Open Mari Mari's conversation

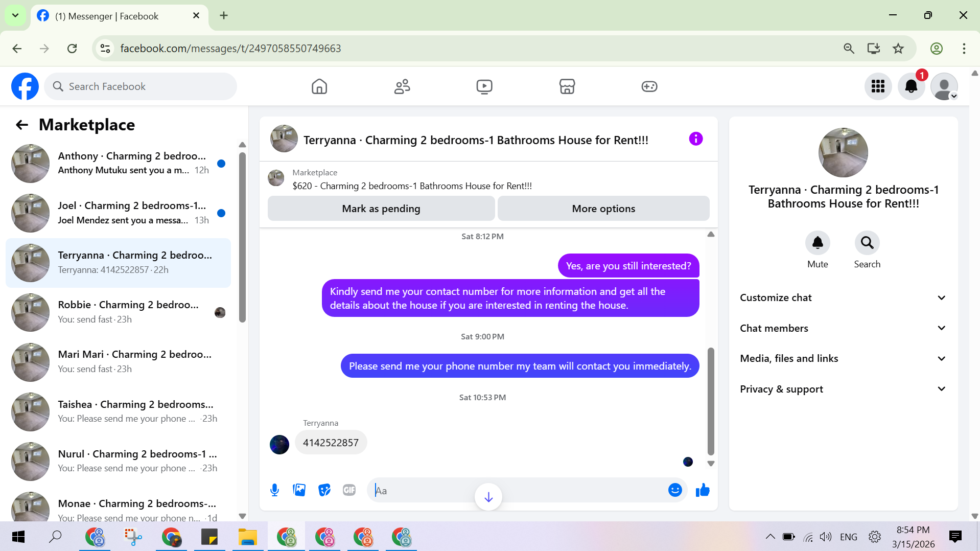click(x=118, y=362)
